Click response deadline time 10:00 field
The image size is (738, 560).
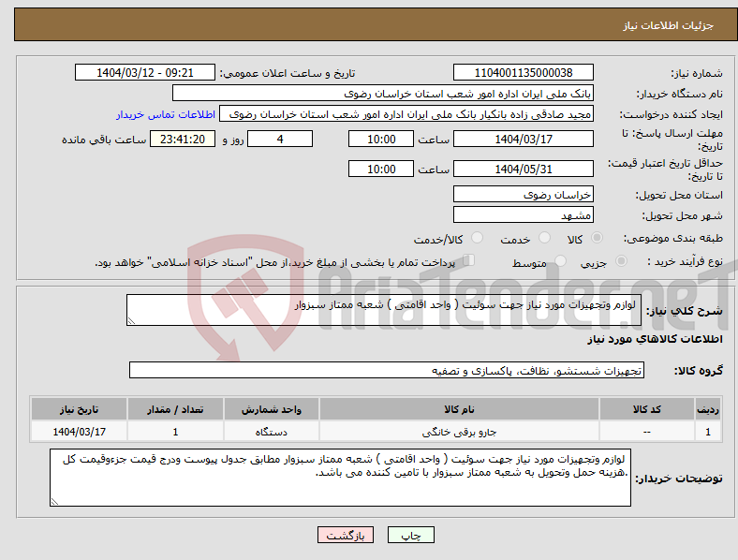pos(381,139)
